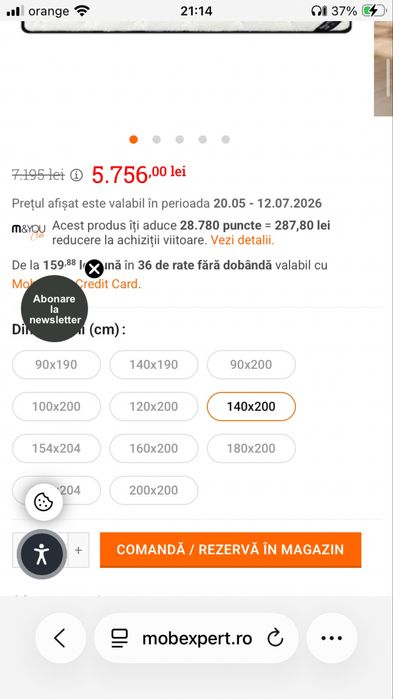
Task: Pick the 200x200 mattress size
Action: tap(154, 490)
